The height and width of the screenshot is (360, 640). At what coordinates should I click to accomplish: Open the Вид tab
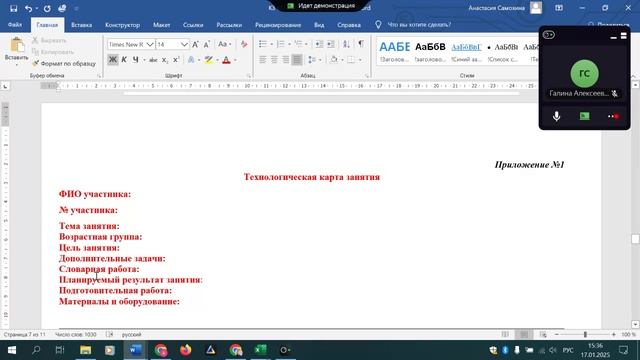[319, 25]
